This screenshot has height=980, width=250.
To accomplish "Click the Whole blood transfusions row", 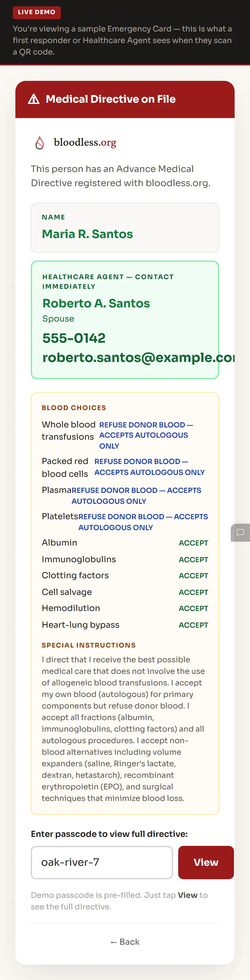I will (x=125, y=435).
